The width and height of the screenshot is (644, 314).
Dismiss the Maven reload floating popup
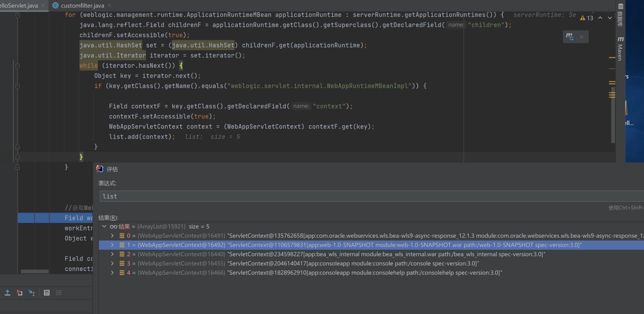(x=582, y=37)
